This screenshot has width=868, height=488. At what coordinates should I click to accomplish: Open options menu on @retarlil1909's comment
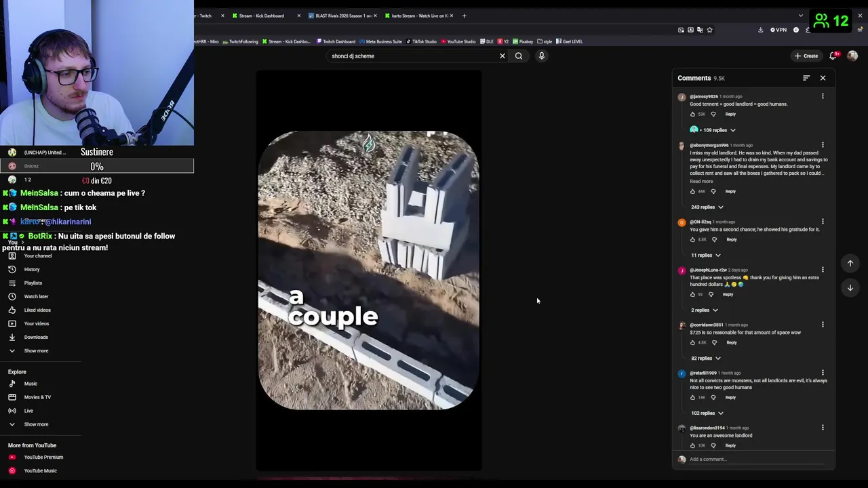coord(823,373)
